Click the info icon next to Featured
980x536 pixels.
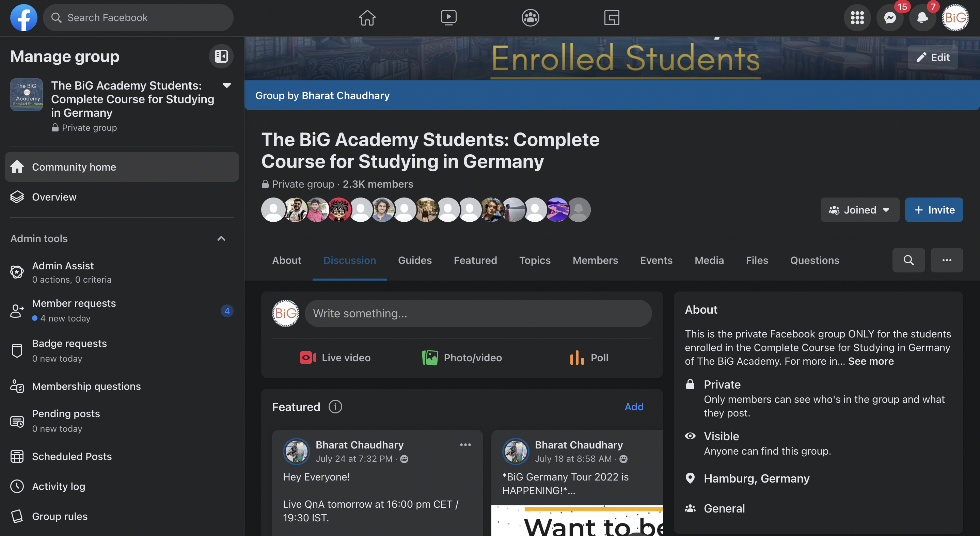point(335,407)
